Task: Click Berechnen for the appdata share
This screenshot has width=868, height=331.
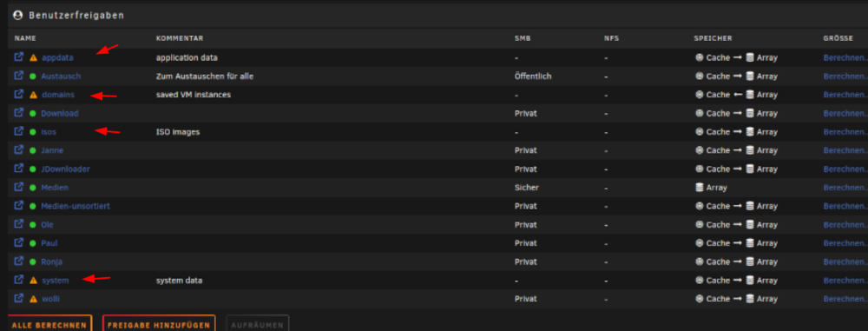Action: pos(845,57)
